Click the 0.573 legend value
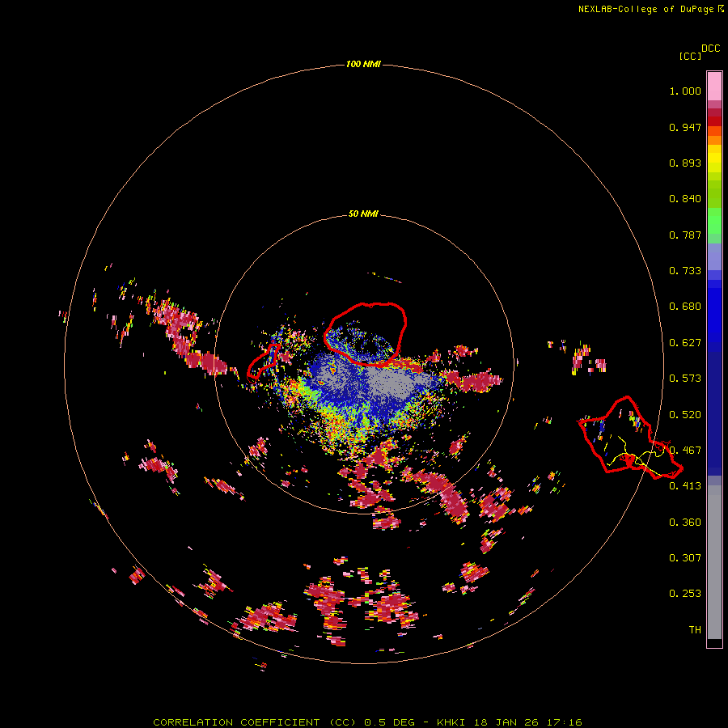This screenshot has height=728, width=728. 685,379
